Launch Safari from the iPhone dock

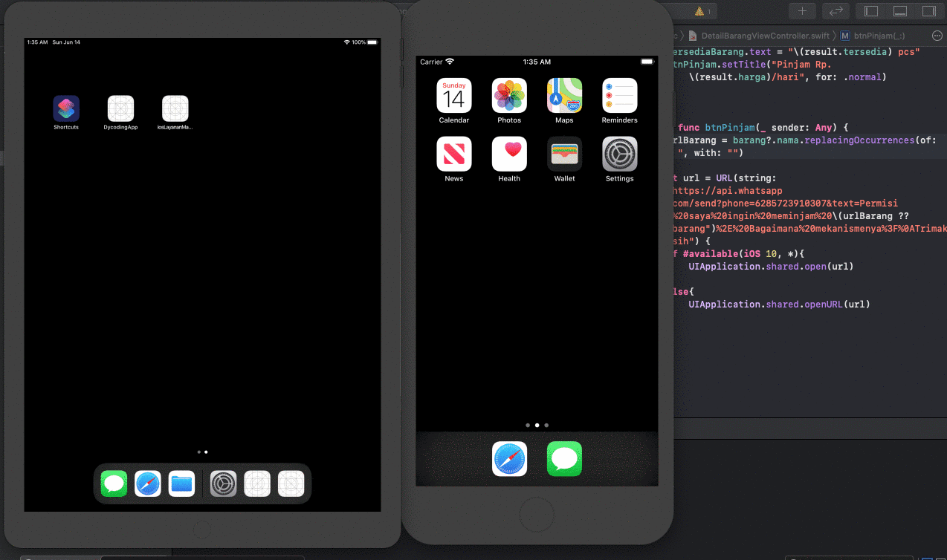tap(509, 459)
